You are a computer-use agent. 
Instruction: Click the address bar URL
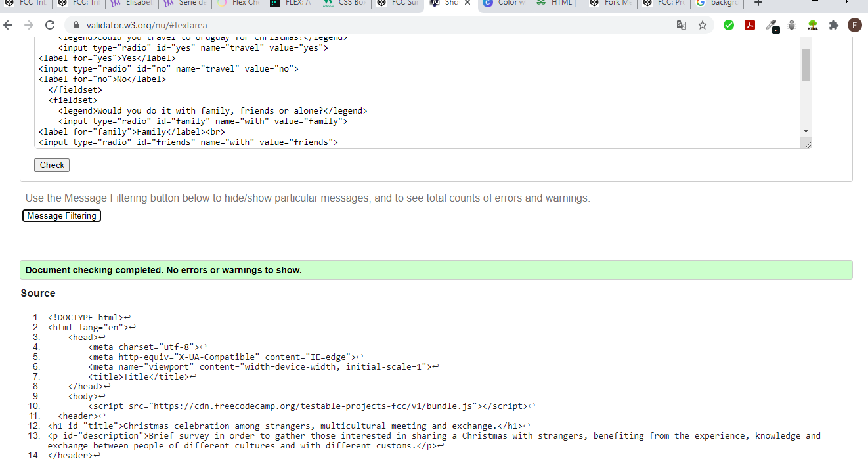pyautogui.click(x=146, y=25)
